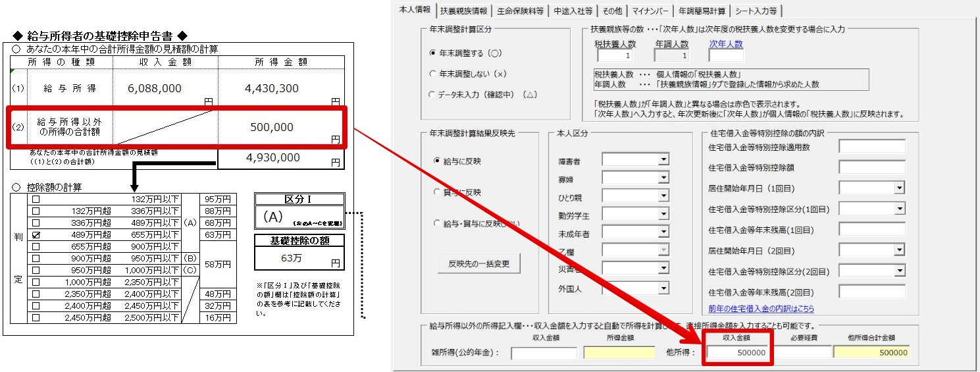Expand the 勤労学生 combo box
This screenshot has width=980, height=372.
point(663,215)
